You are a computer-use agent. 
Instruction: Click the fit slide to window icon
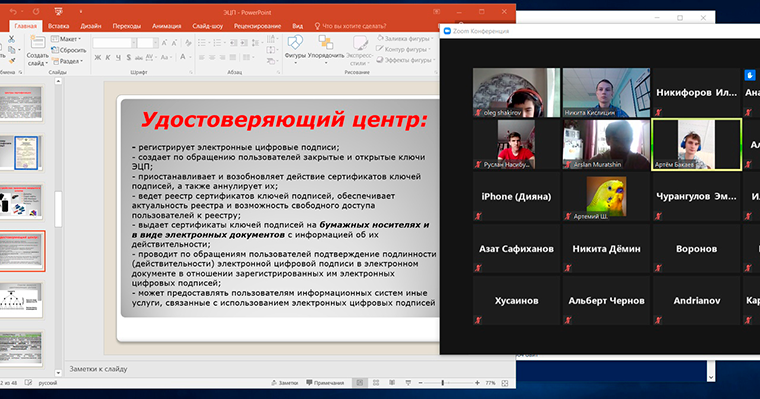(505, 383)
